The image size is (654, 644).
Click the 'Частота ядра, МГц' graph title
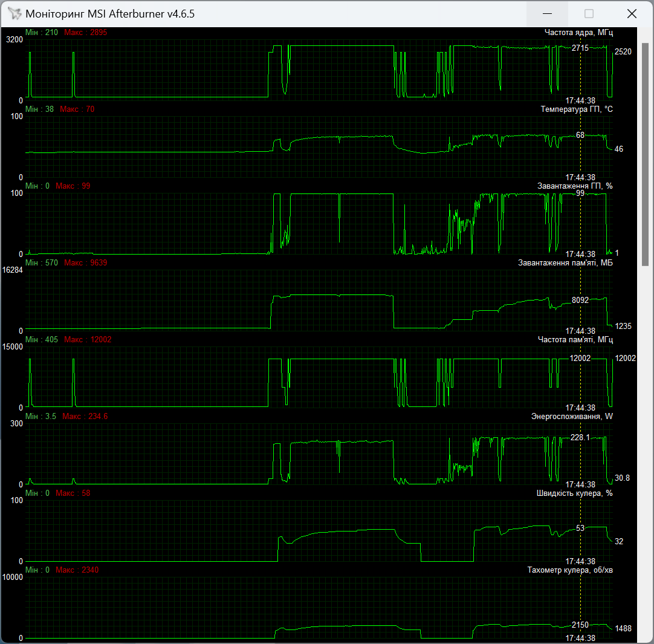[578, 33]
